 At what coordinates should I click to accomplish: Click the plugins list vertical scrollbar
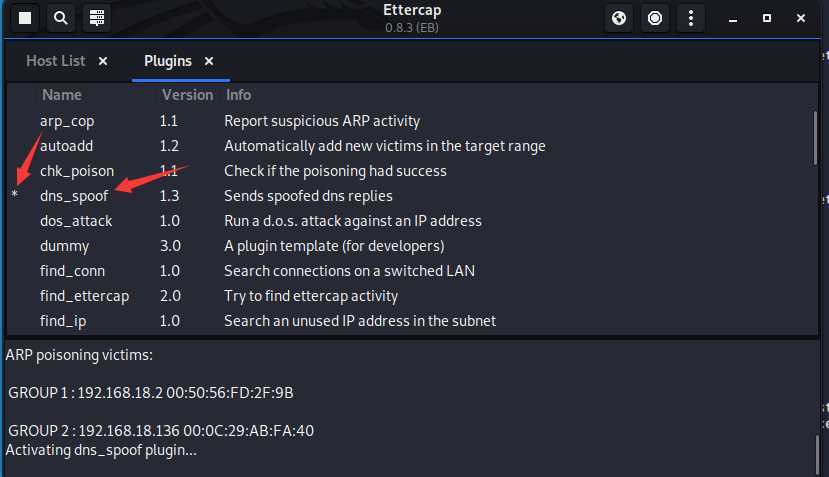(x=816, y=139)
